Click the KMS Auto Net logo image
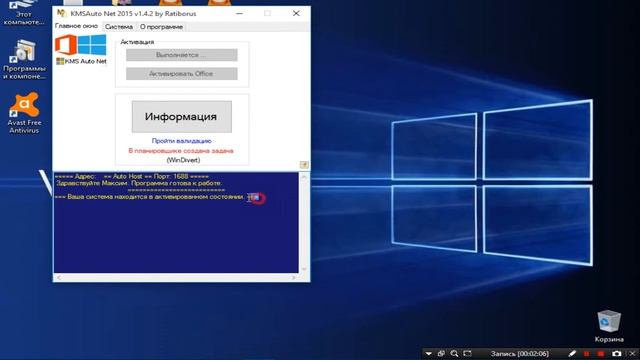Viewport: 640px width, 360px height. click(81, 49)
